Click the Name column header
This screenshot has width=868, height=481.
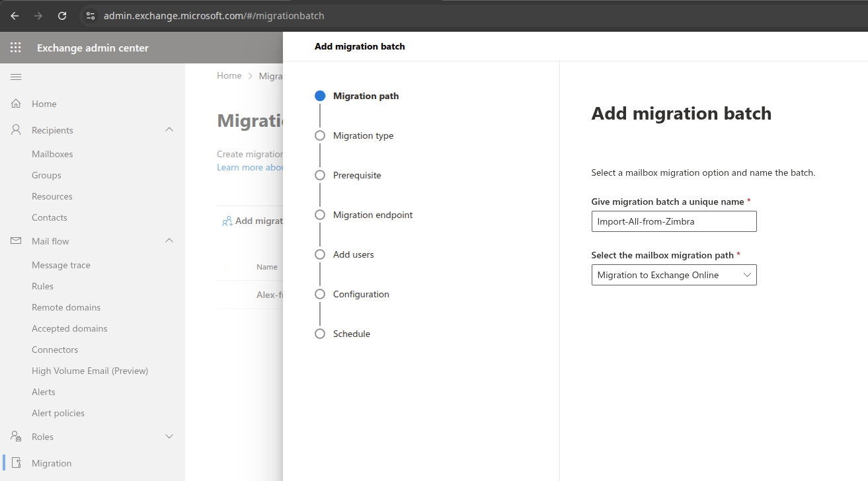(x=267, y=267)
